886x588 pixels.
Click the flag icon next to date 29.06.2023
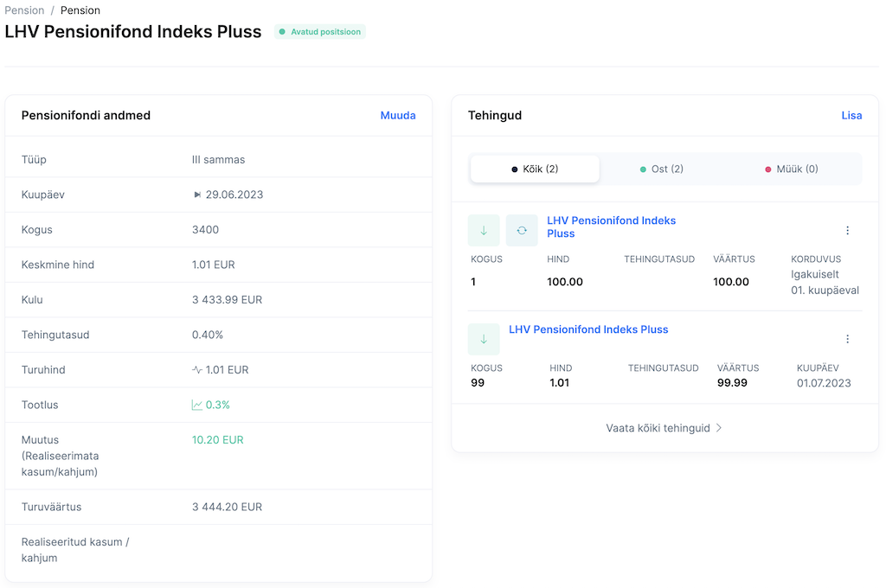click(197, 195)
